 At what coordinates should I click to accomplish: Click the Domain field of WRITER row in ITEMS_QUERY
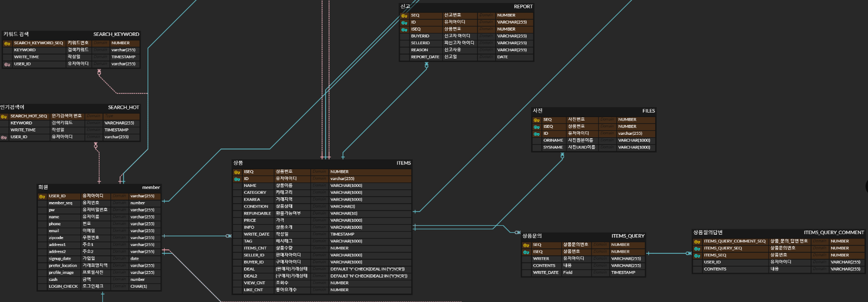tap(601, 258)
